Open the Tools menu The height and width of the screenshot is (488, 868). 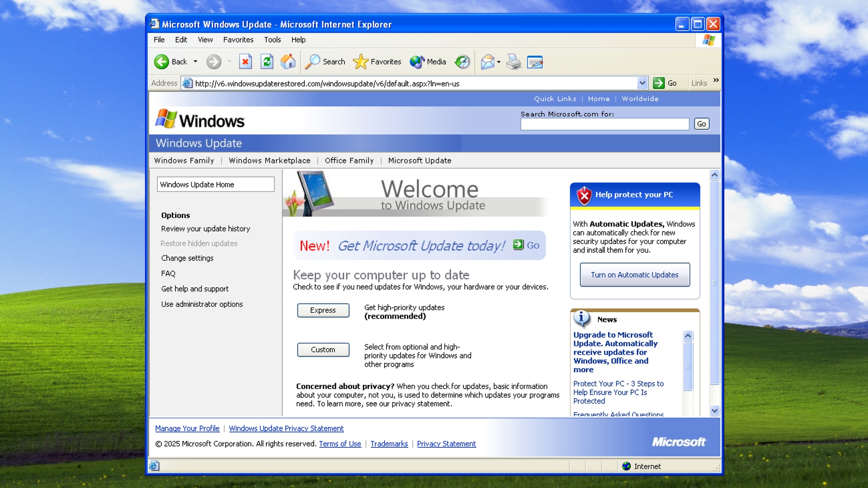[x=273, y=40]
